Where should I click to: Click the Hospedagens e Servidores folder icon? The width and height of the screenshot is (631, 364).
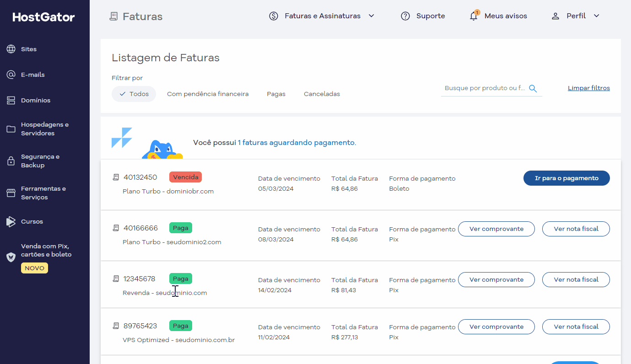pos(11,129)
